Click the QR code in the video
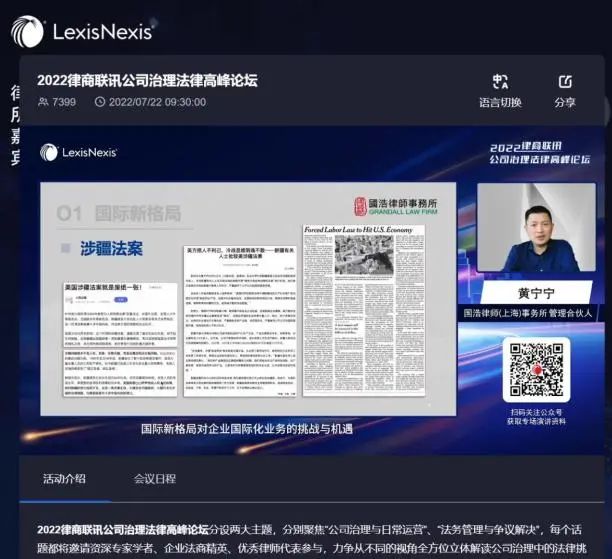This screenshot has width=612, height=559. click(x=536, y=370)
